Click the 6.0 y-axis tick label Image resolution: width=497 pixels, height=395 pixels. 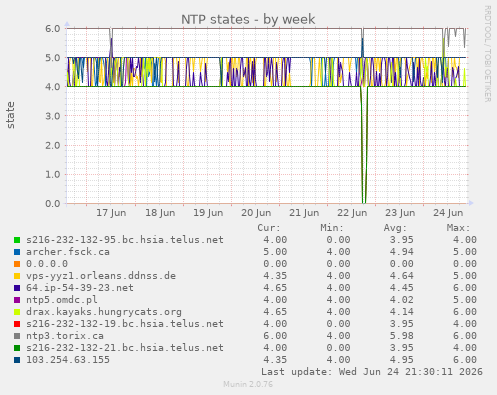tap(53, 28)
